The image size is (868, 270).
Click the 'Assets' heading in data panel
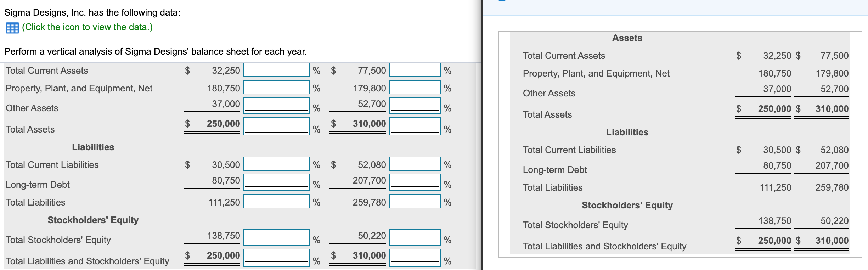[x=627, y=38]
